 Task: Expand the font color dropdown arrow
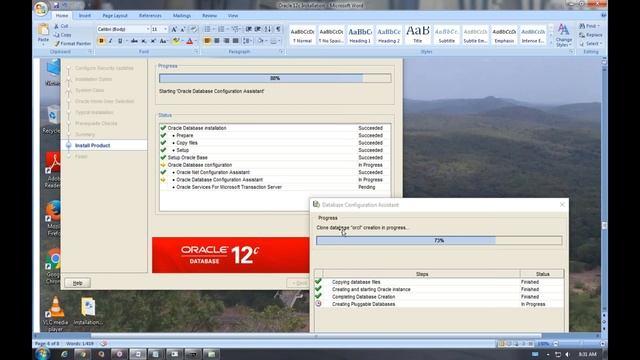195,41
